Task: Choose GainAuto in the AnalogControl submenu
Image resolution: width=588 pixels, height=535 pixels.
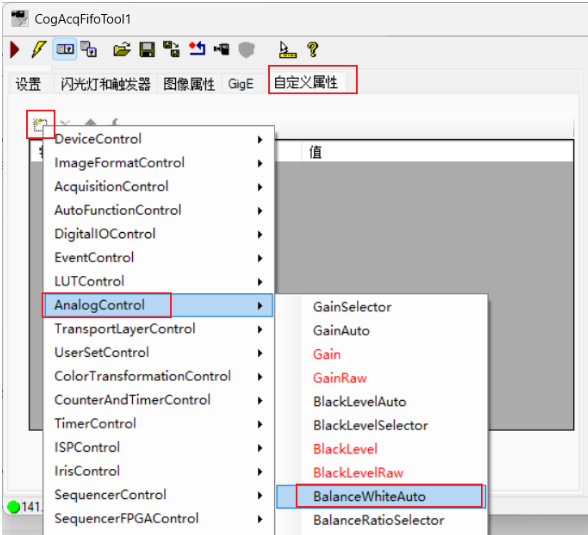Action: pos(381,331)
